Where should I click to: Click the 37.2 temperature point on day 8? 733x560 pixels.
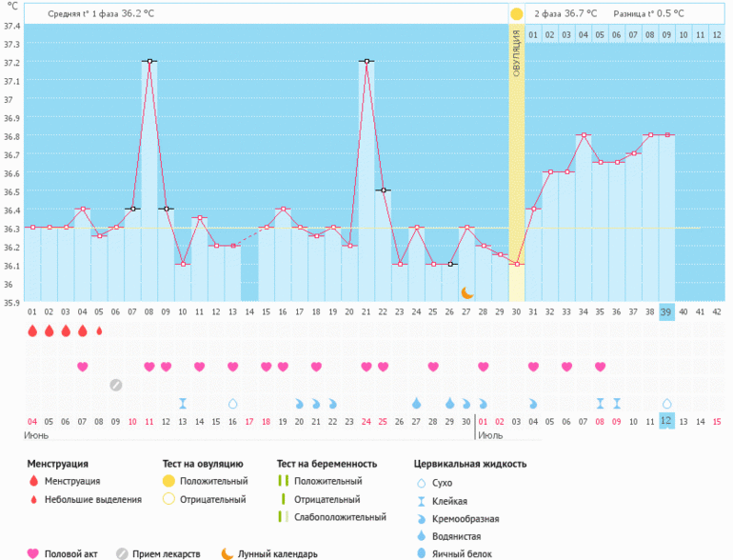[x=149, y=61]
